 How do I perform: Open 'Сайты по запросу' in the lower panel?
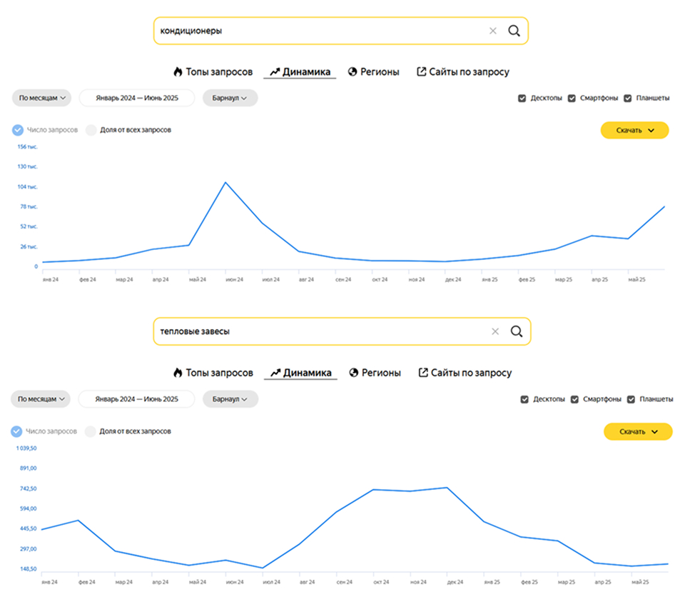point(465,373)
